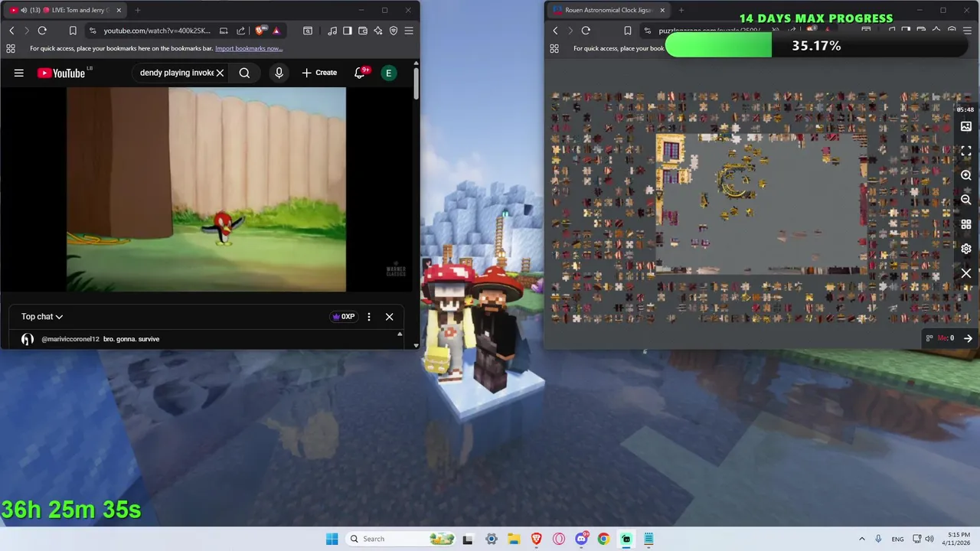The image size is (980, 551).
Task: Click the puzzle next arrow at bottom right
Action: click(968, 338)
